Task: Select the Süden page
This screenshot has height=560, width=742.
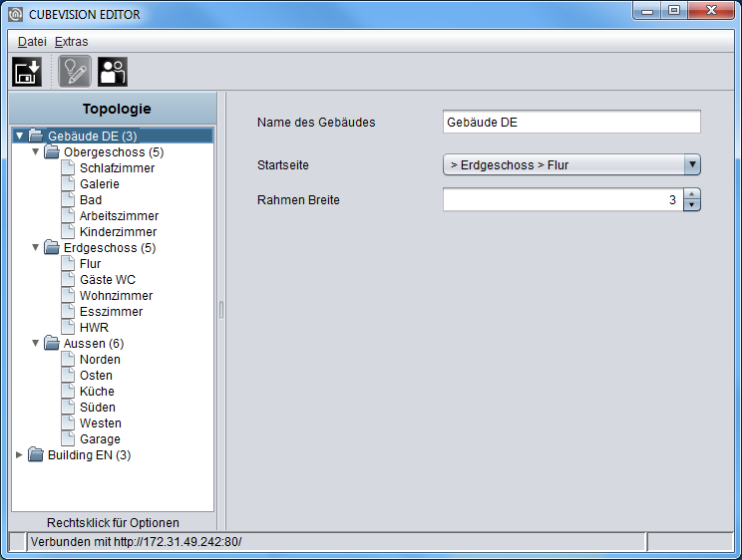Action: coord(98,407)
